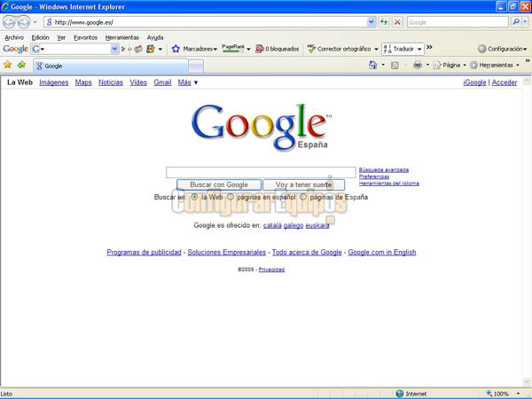Select páginas de España radio button
The height and width of the screenshot is (399, 532).
[x=303, y=197]
